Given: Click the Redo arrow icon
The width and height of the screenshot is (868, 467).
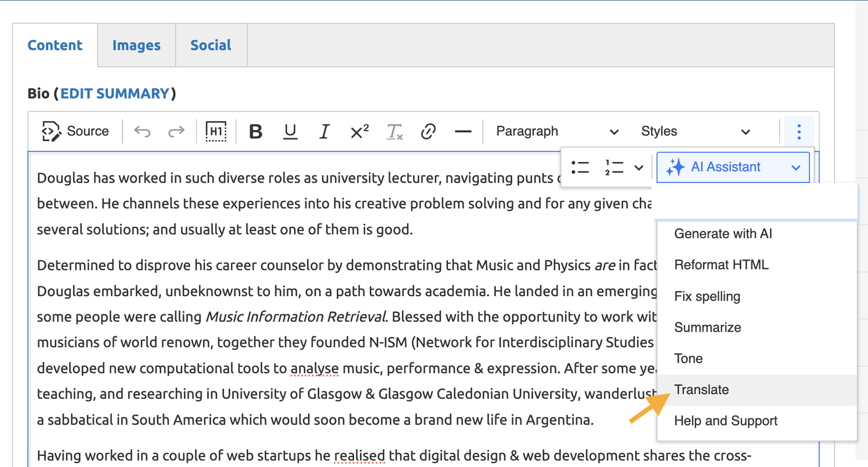Looking at the screenshot, I should pyautogui.click(x=176, y=131).
